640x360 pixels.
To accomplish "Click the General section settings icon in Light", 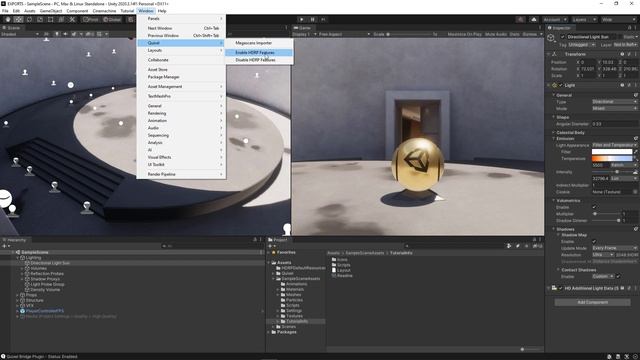I will 636,95.
